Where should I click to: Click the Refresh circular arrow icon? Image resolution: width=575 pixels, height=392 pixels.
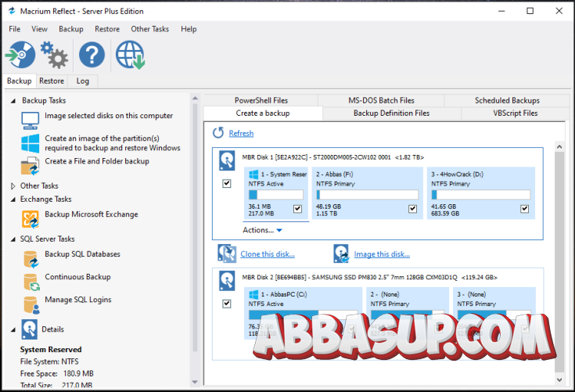click(218, 133)
